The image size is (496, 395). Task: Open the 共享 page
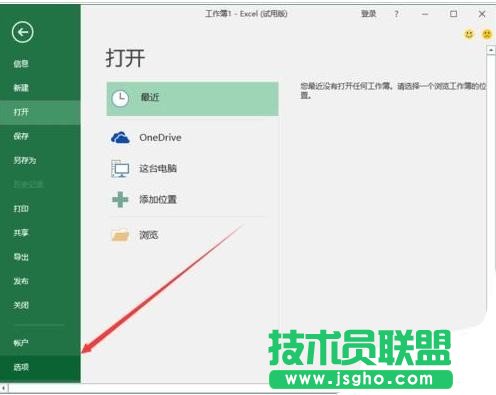pos(21,233)
